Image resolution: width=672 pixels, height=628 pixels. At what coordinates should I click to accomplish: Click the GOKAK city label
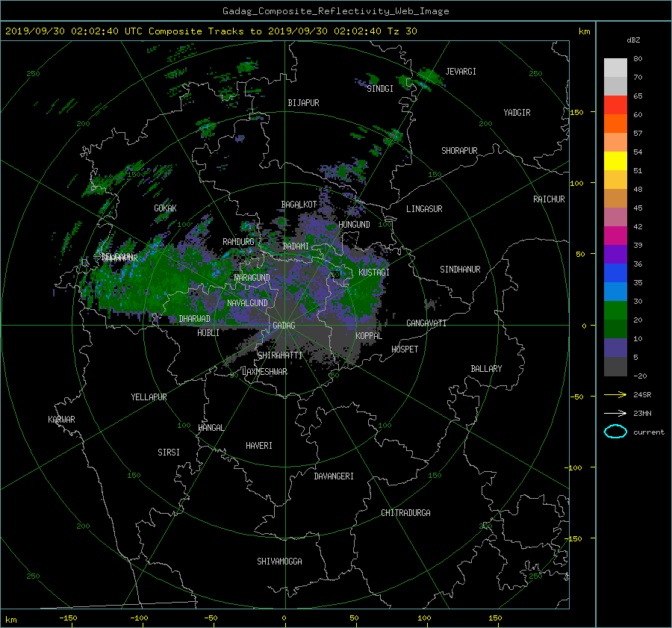pos(166,208)
